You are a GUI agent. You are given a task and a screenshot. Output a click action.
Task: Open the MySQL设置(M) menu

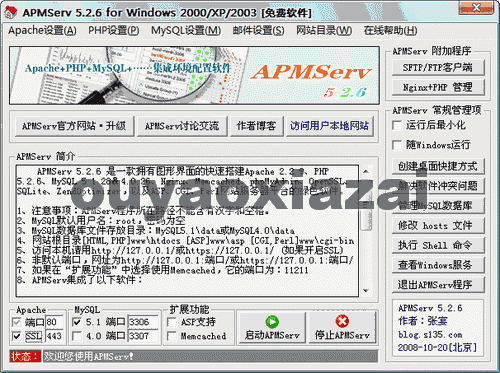coord(186,31)
